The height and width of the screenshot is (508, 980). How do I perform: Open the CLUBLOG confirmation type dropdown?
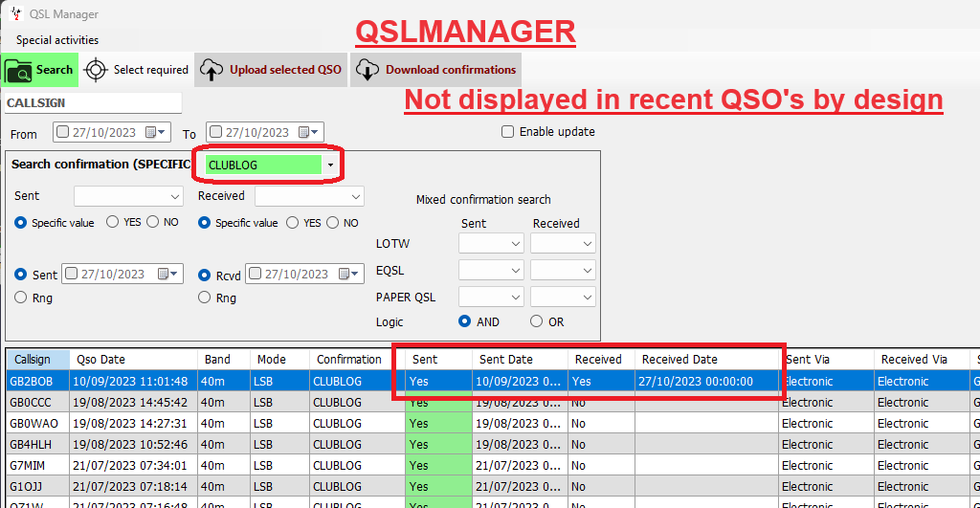pyautogui.click(x=330, y=165)
